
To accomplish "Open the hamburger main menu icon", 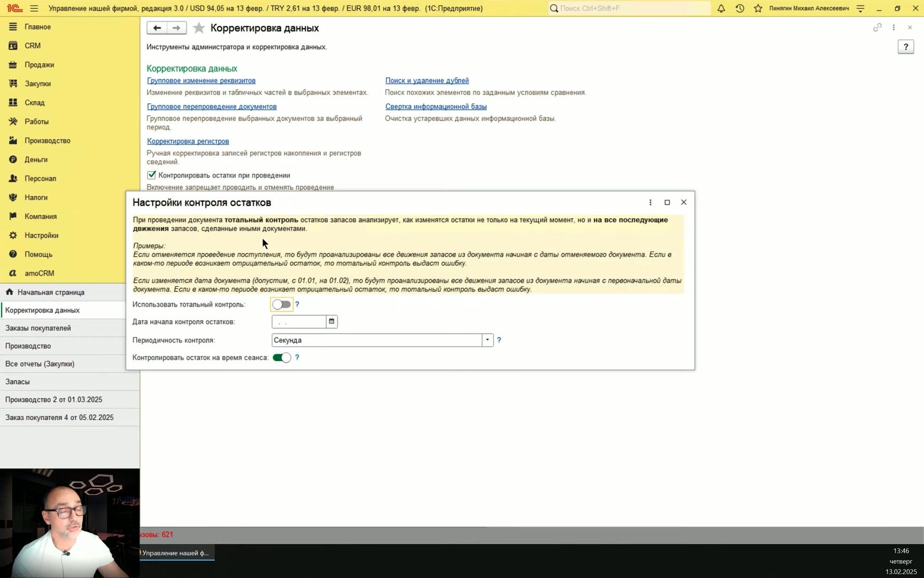I will pyautogui.click(x=34, y=8).
